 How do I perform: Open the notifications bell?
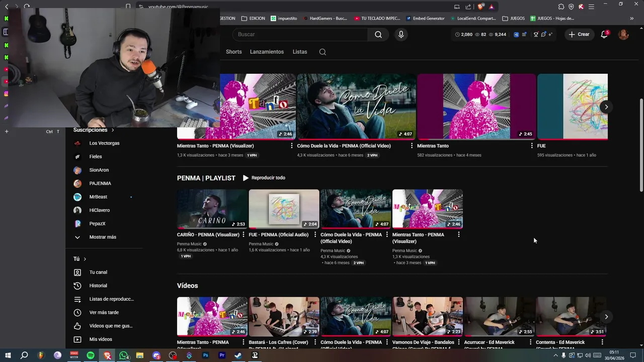604,34
